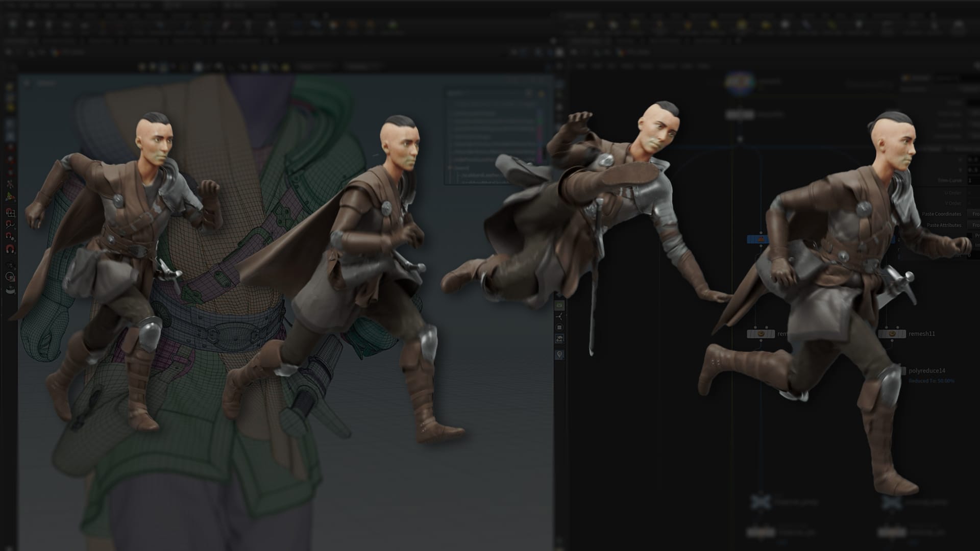
Task: Open the Paste Attributes dropdown
Action: 976,225
